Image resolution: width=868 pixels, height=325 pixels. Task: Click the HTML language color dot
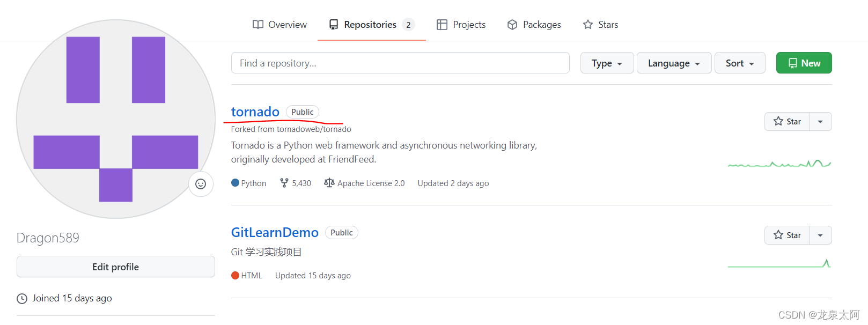pyautogui.click(x=235, y=275)
